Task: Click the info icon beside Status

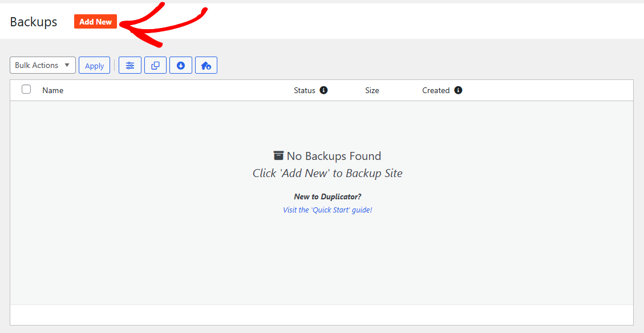Action: 323,90
